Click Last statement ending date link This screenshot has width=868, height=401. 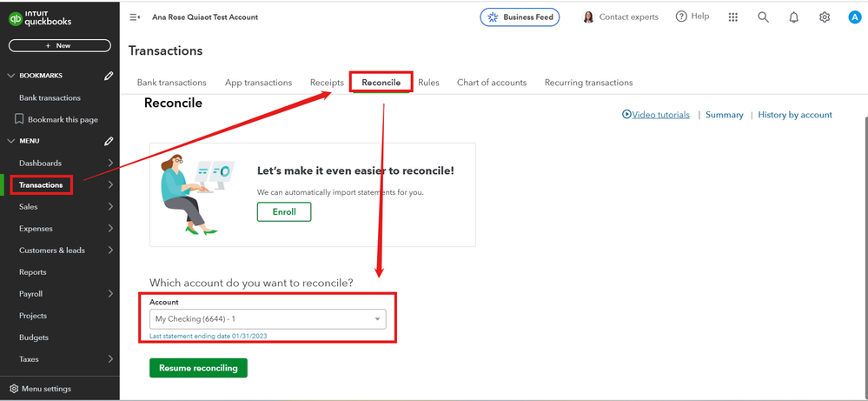point(209,337)
